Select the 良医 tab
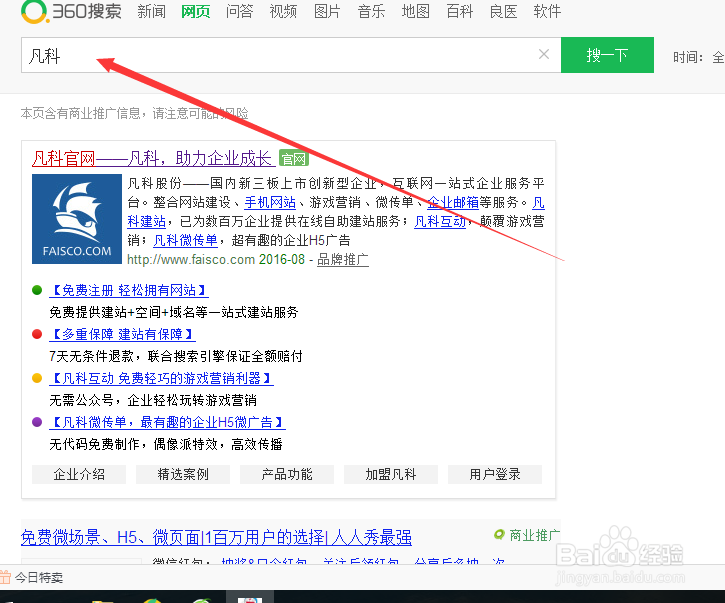The height and width of the screenshot is (603, 725). [504, 11]
